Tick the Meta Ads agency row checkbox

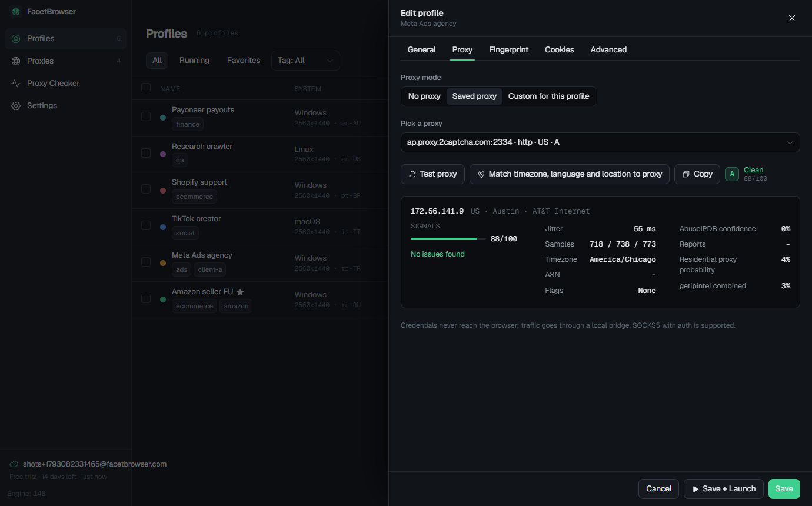click(146, 262)
